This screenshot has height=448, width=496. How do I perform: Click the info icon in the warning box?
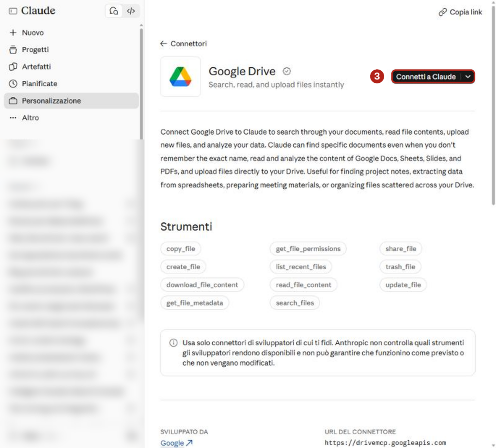[173, 342]
